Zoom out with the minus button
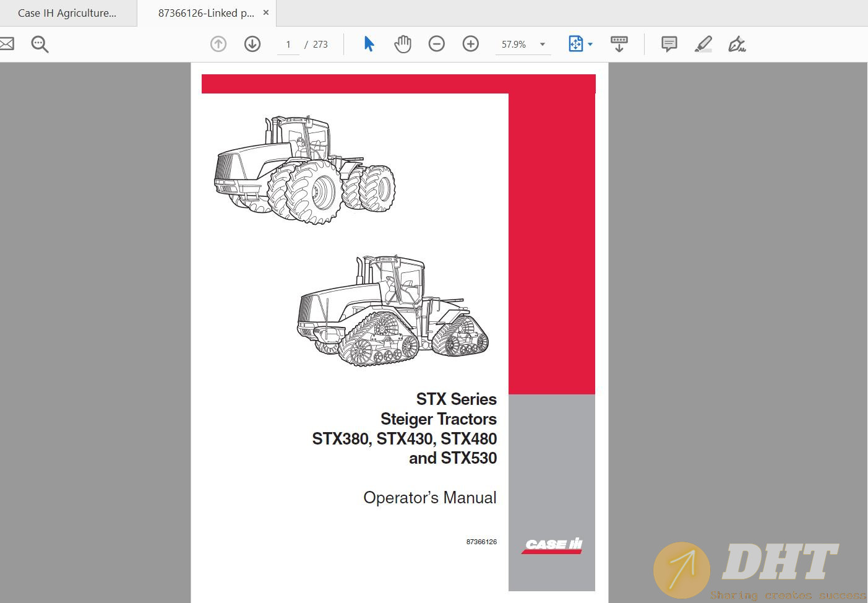 (x=437, y=44)
